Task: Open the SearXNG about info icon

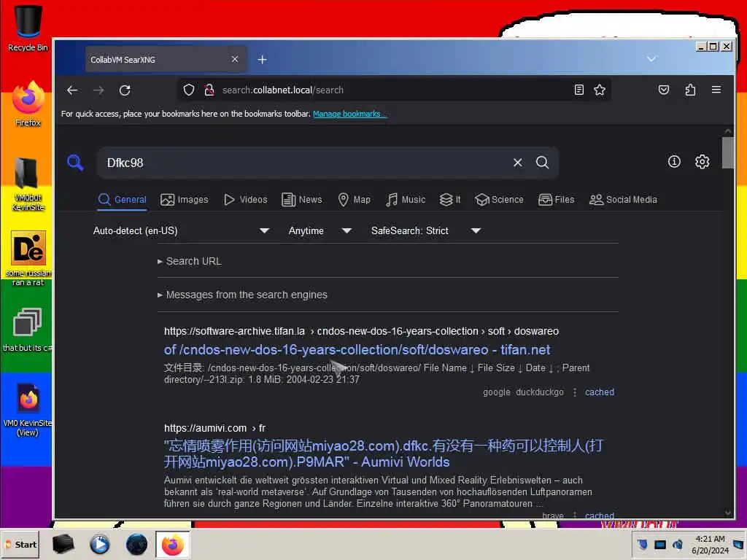Action: coord(674,161)
